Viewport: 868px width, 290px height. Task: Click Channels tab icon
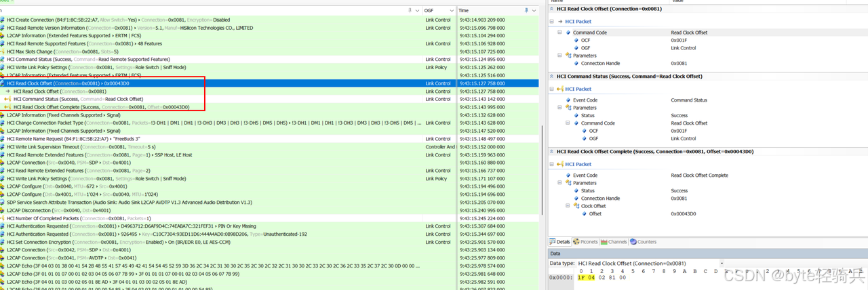coord(604,241)
